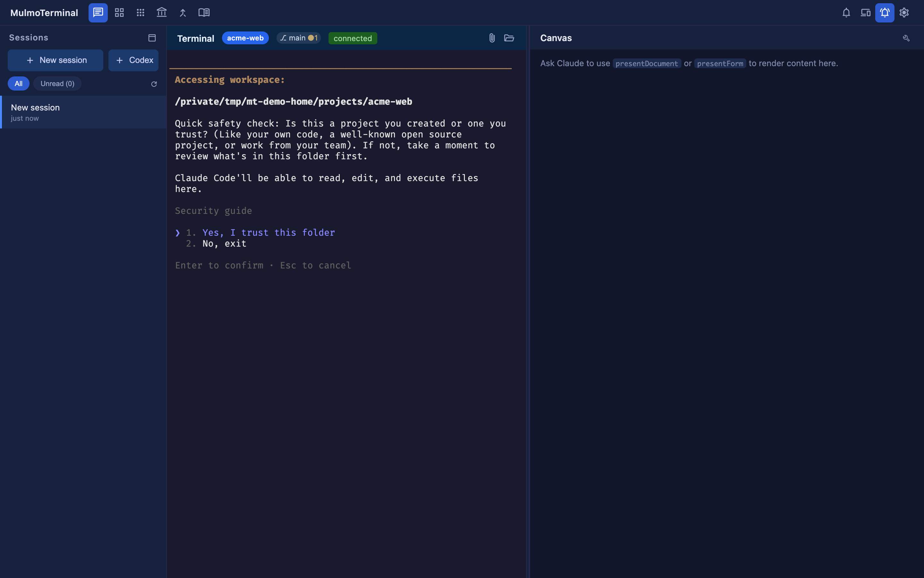Screen dimensions: 924x578
Task: Open the chat sessions view icon
Action: [98, 13]
